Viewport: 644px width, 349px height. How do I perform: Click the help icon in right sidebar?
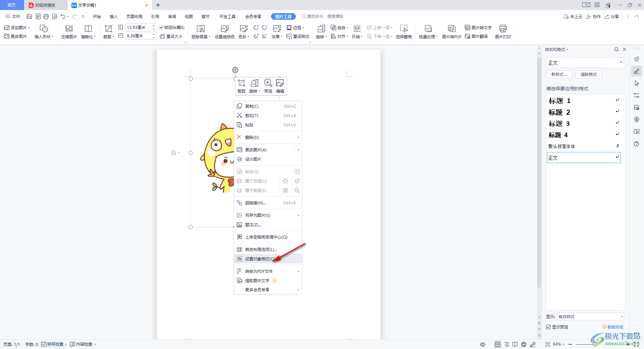[637, 144]
